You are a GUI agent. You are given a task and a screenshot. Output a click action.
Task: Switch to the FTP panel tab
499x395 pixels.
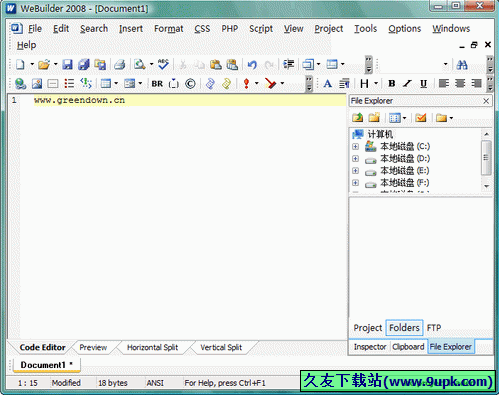(434, 328)
